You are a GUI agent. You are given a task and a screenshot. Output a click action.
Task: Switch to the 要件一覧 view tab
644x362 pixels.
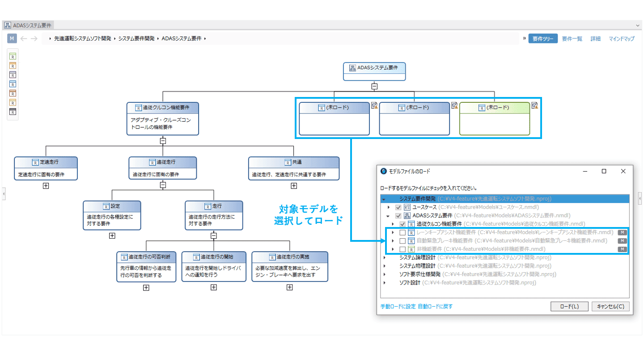pos(572,39)
